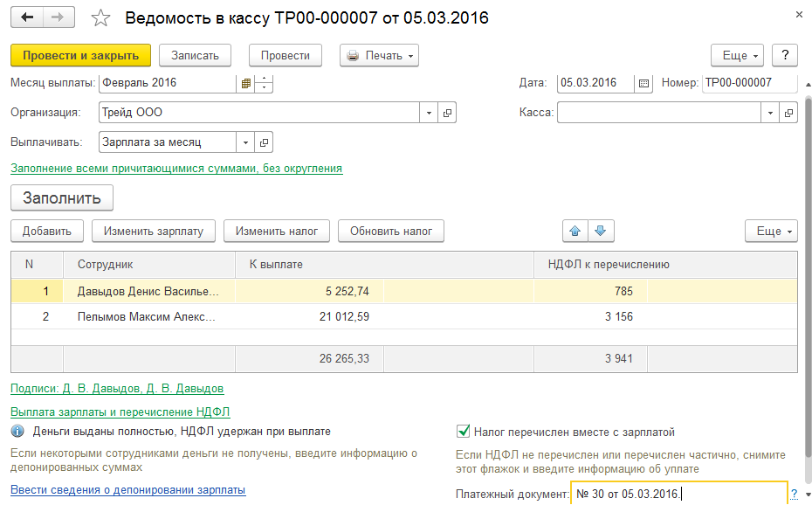Open month selection icon for Месяц выплаты
This screenshot has height=512, width=812.
click(246, 84)
